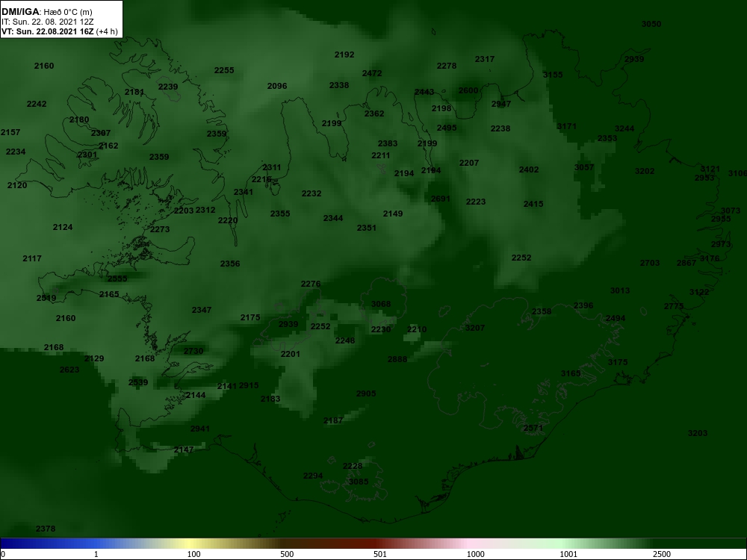This screenshot has width=747, height=560.
Task: Click the map value 3013
Action: [620, 290]
